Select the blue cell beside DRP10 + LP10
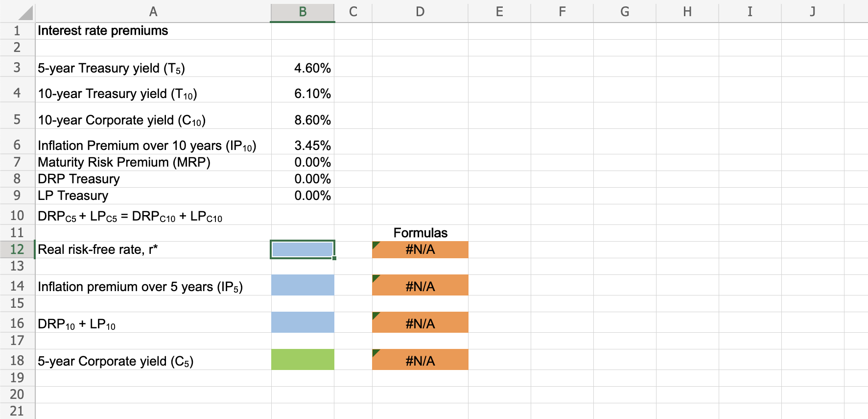Screen dimensions: 868x419 (x=303, y=322)
